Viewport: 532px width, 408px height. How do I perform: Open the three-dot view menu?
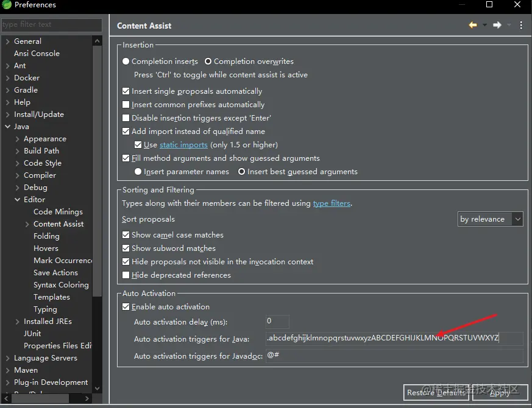pyautogui.click(x=521, y=25)
